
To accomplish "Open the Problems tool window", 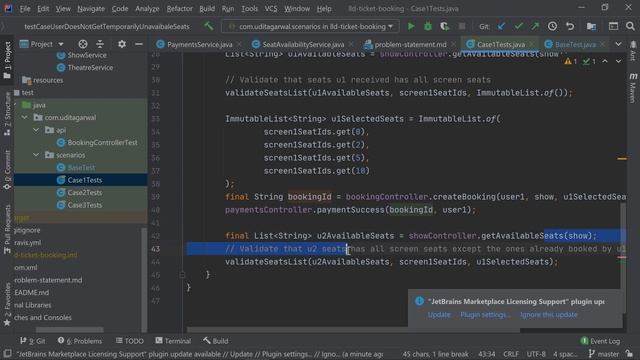I will click(80, 341).
